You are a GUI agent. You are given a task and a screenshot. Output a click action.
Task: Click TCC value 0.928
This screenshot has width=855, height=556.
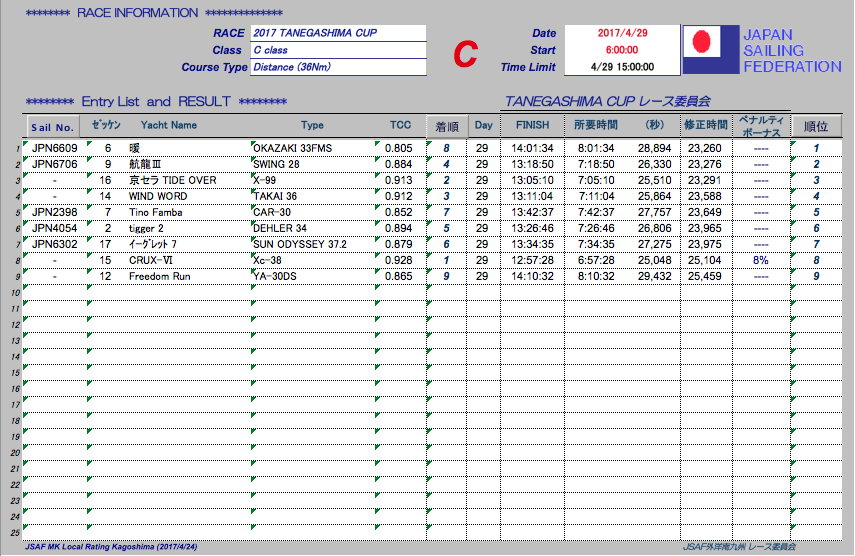(x=399, y=260)
